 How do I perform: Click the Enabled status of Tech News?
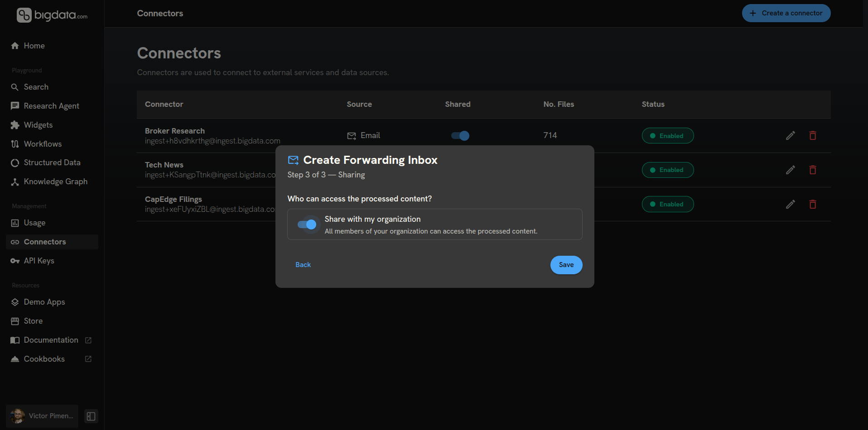click(668, 170)
